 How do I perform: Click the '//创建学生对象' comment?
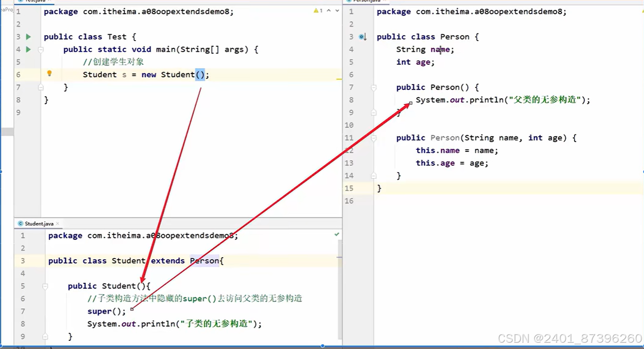113,62
